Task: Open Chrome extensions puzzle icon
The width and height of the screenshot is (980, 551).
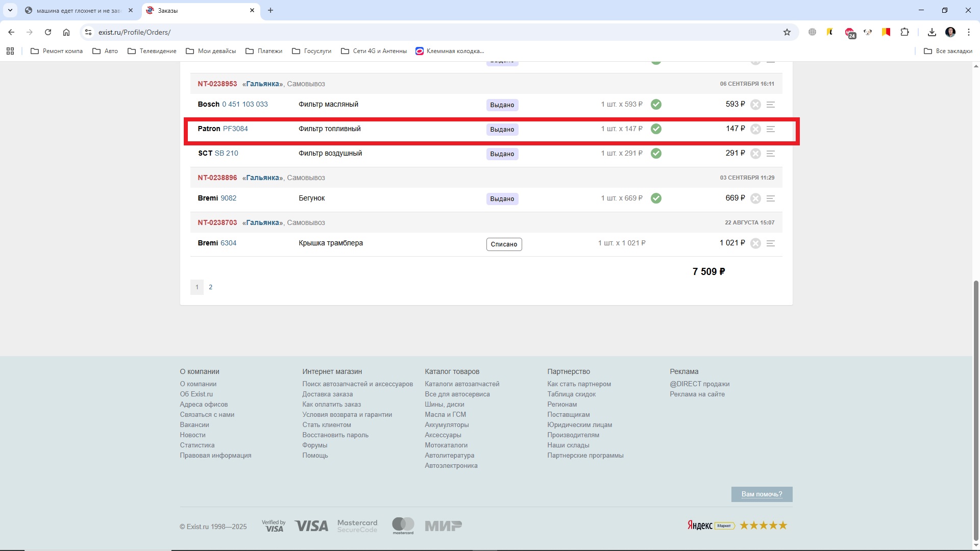Action: click(x=904, y=32)
